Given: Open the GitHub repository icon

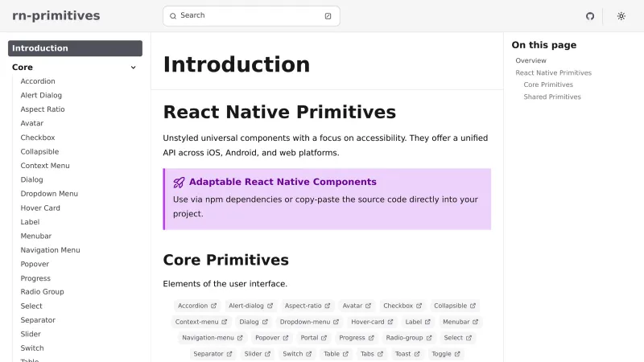Looking at the screenshot, I should (590, 16).
